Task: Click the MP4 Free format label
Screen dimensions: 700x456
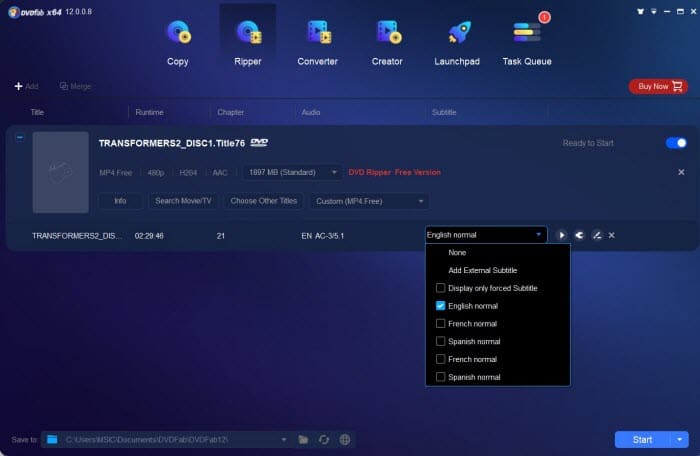Action: 116,172
